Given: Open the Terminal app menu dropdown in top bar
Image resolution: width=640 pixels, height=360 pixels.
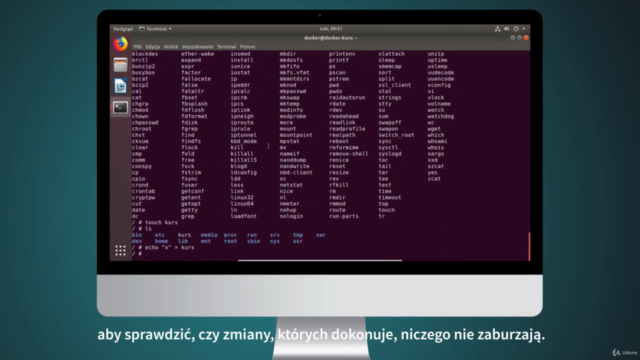Looking at the screenshot, I should [156, 29].
